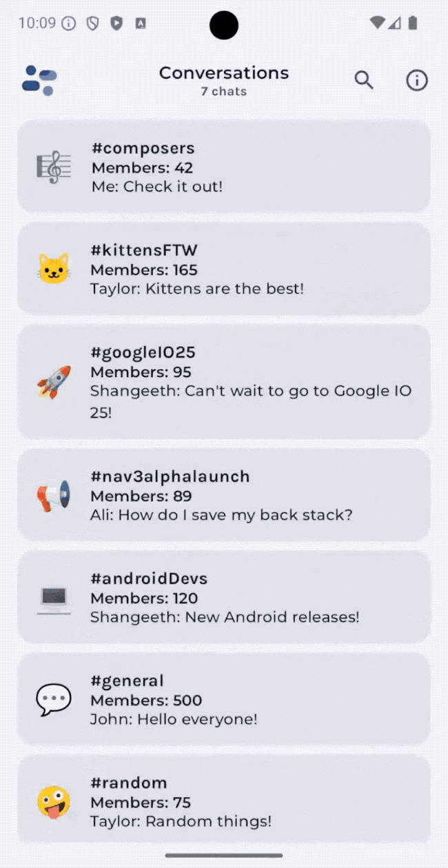Screen dimensions: 448x868
Task: Tap the speech bubble emoji avatar
Action: click(54, 700)
